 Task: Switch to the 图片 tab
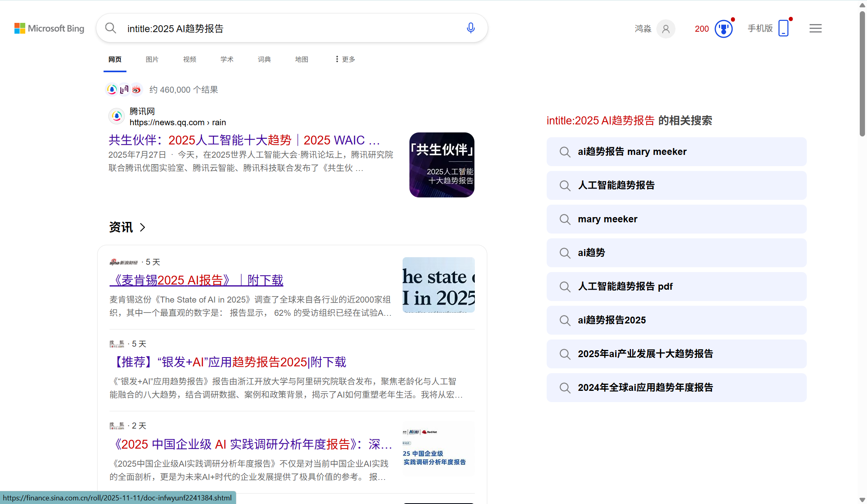tap(152, 59)
